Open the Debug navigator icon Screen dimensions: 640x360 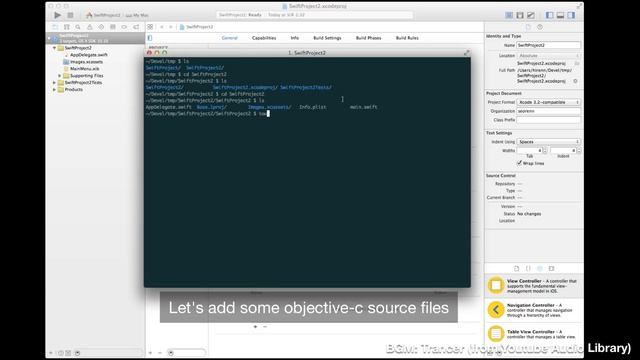[113, 27]
